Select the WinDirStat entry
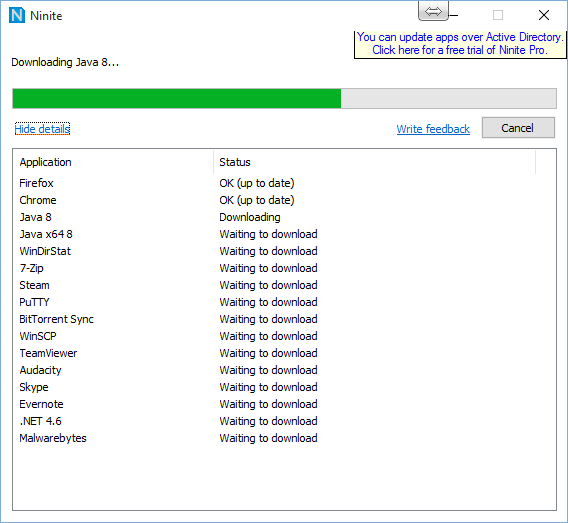Viewport: 568px width, 523px height. click(x=45, y=251)
